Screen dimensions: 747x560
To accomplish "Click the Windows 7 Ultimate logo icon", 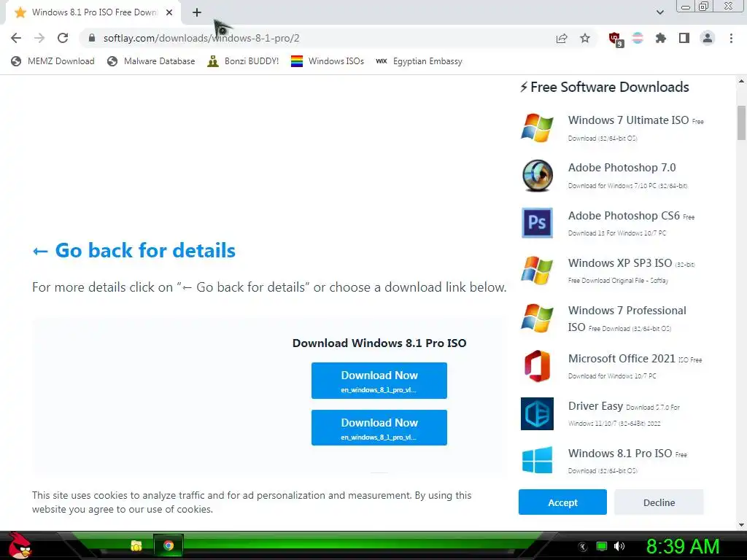I will tap(537, 128).
